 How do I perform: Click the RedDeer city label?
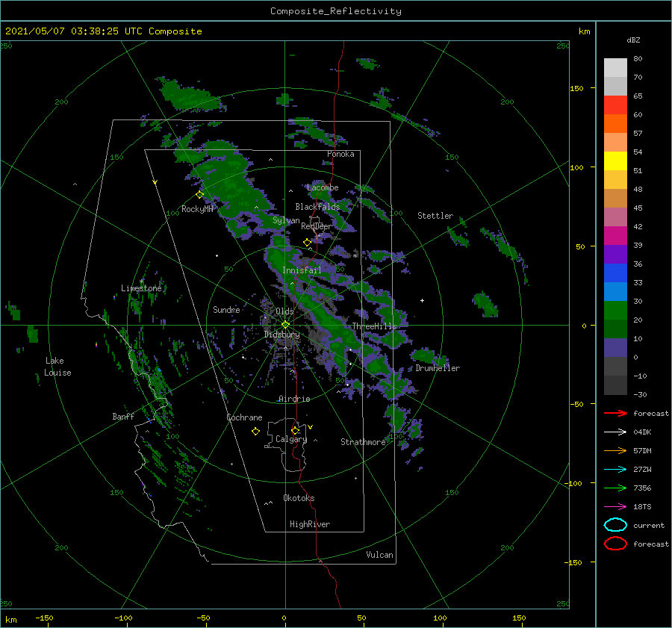(x=317, y=226)
